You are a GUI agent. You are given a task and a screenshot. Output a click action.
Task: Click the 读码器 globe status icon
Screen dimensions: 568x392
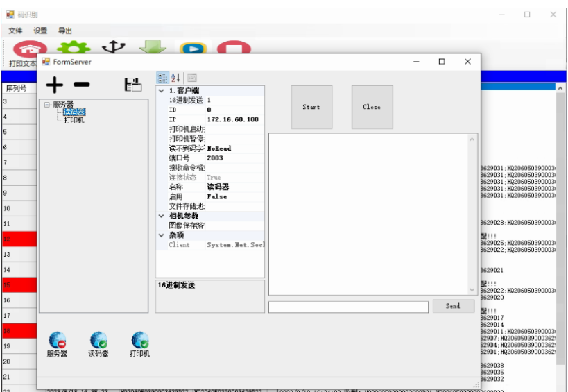(98, 340)
